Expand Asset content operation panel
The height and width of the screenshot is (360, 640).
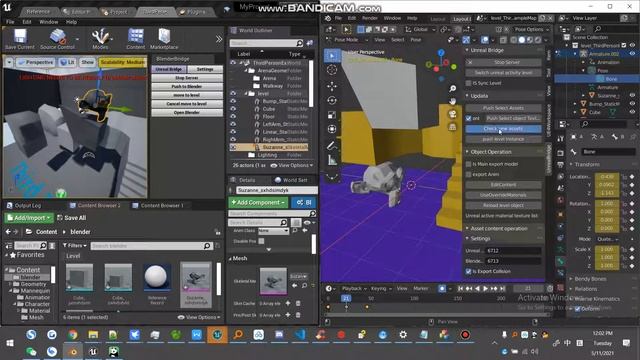click(468, 229)
